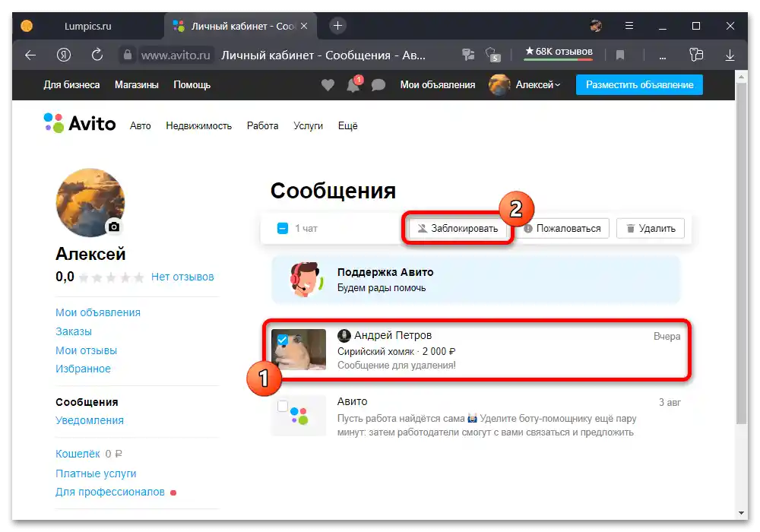Click the Пожаловаться button
760x532 pixels.
(x=562, y=228)
